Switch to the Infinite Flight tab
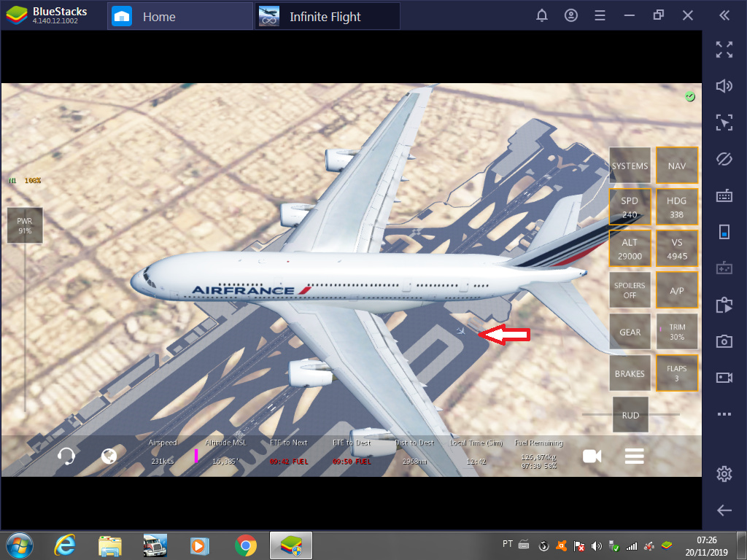Screen dimensions: 747x560 point(328,17)
